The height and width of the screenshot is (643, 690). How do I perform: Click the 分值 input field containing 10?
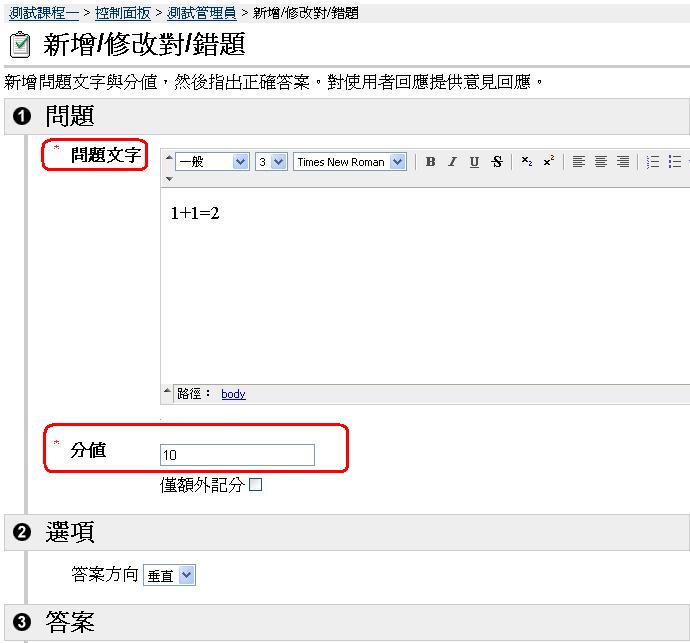point(237,455)
